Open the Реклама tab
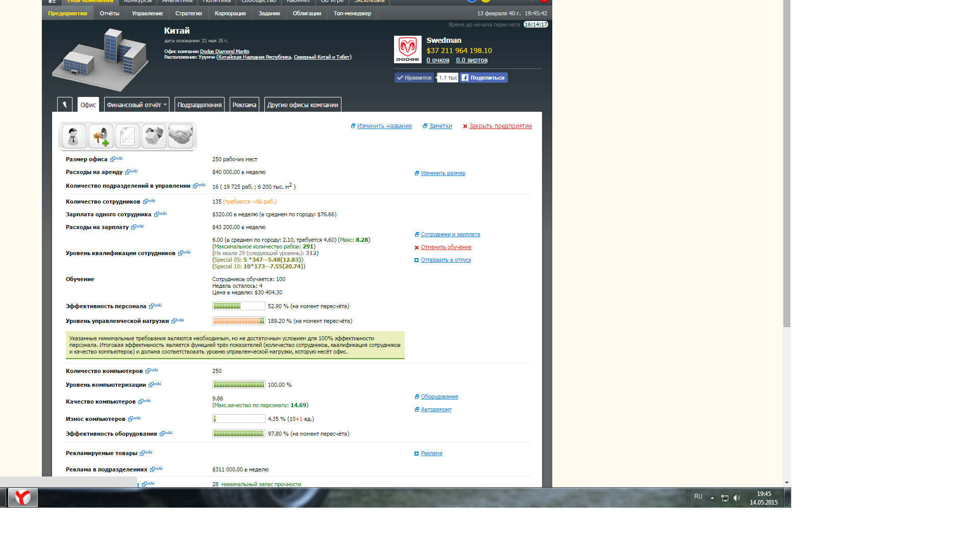Image resolution: width=980 pixels, height=551 pixels. tap(244, 105)
